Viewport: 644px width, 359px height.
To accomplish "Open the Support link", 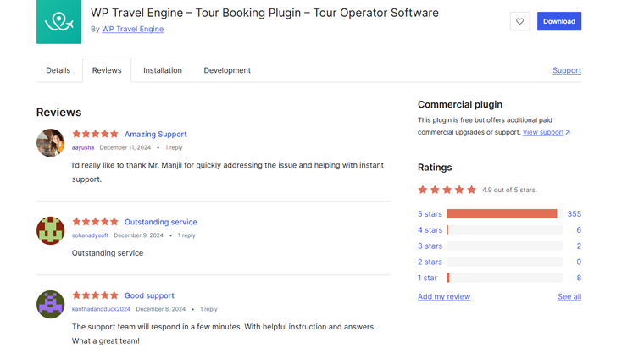I will pyautogui.click(x=567, y=70).
